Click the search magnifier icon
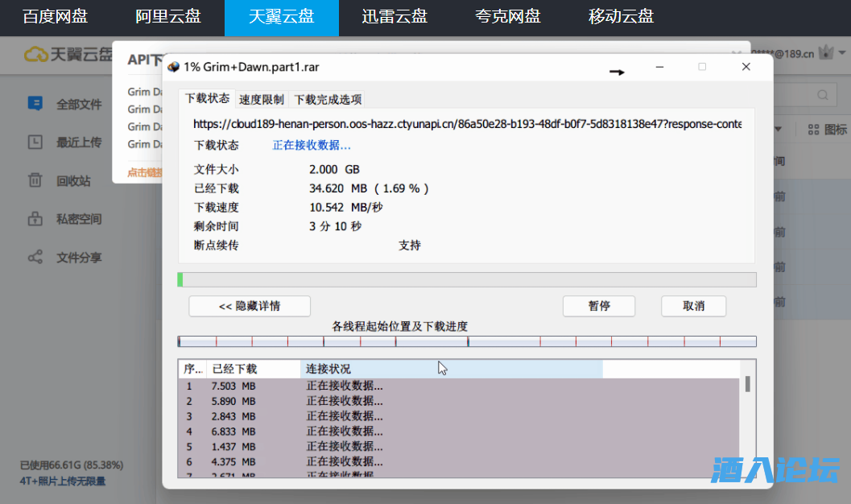The height and width of the screenshot is (504, 851). 823,95
